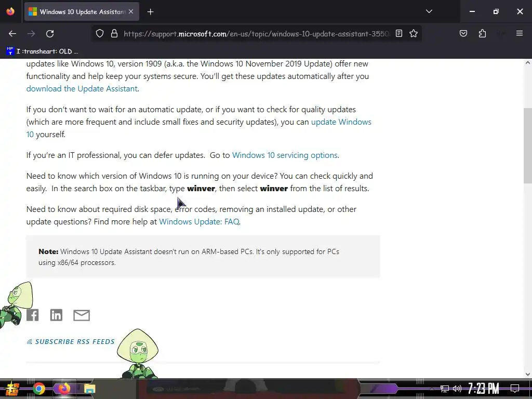532x399 pixels.
Task: Reload the current page
Action: coord(50,34)
